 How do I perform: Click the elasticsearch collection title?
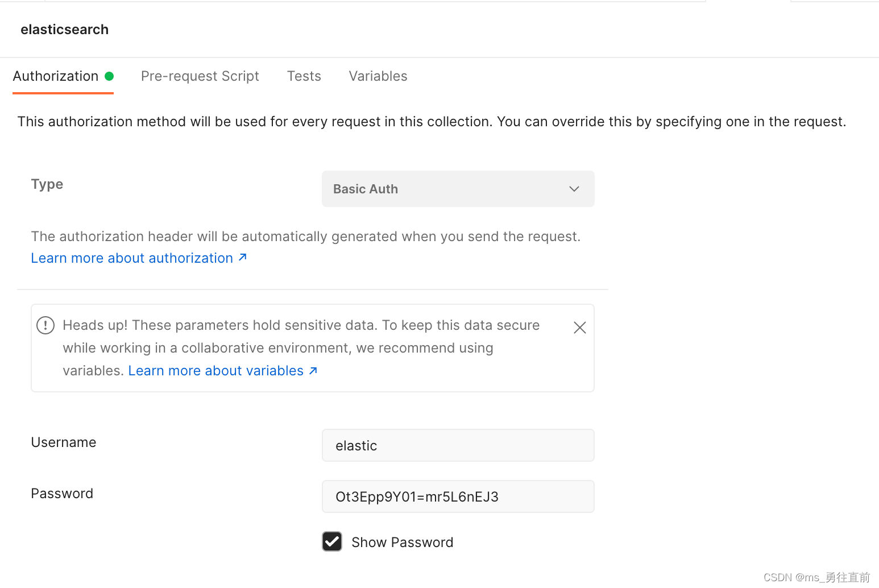tap(65, 30)
